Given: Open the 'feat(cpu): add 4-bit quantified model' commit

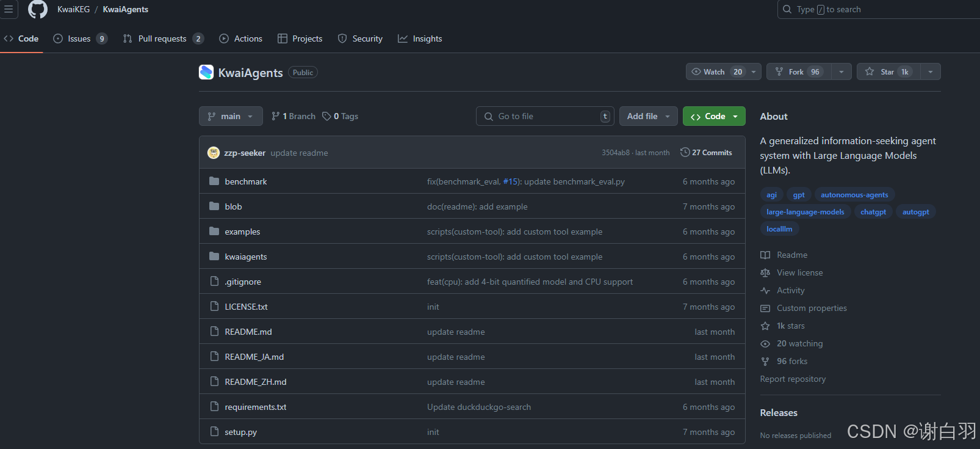Looking at the screenshot, I should pyautogui.click(x=530, y=282).
